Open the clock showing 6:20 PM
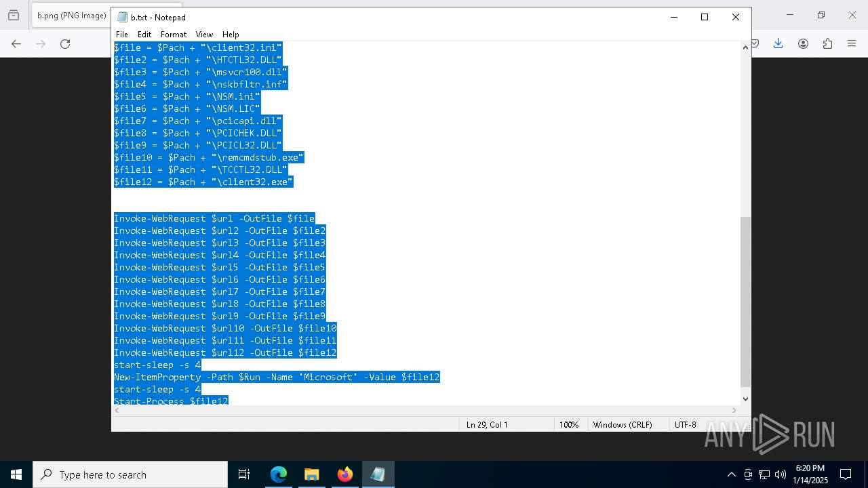 click(810, 474)
